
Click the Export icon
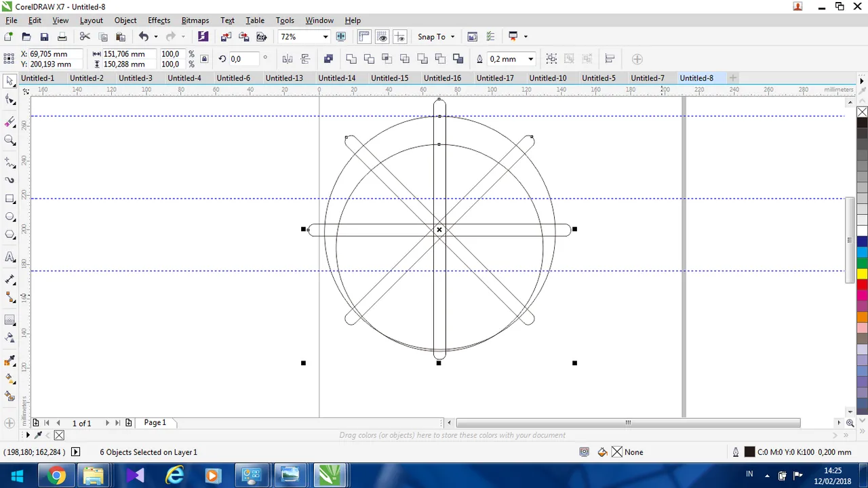coord(243,37)
